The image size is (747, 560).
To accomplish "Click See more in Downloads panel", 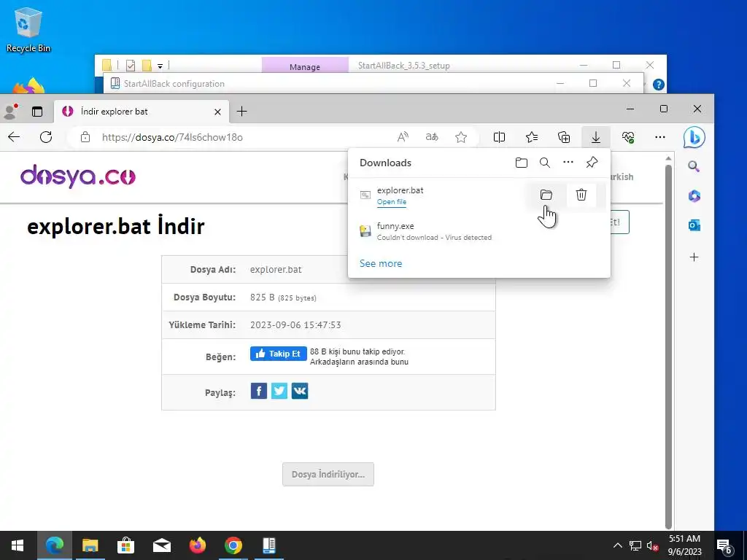I will (x=381, y=263).
